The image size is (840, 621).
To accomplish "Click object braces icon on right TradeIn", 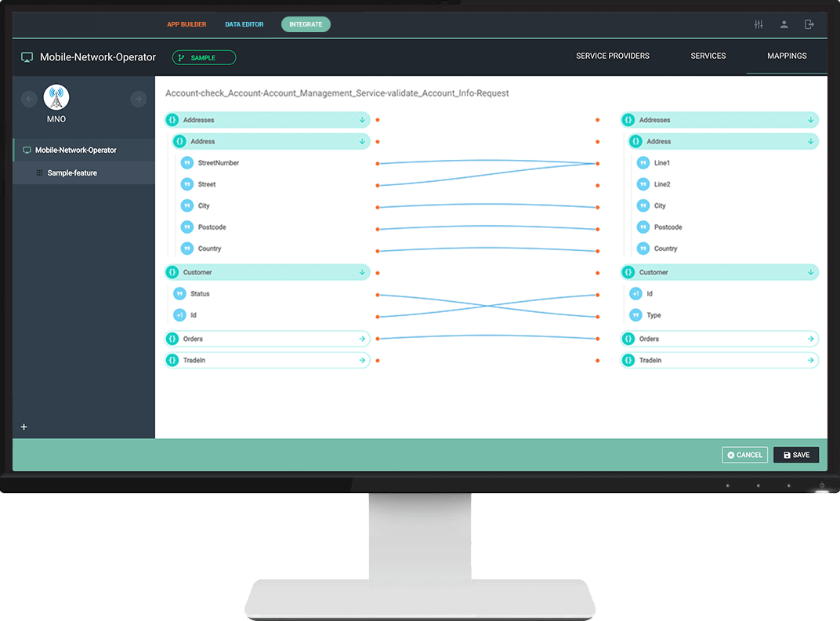I will coord(628,361).
